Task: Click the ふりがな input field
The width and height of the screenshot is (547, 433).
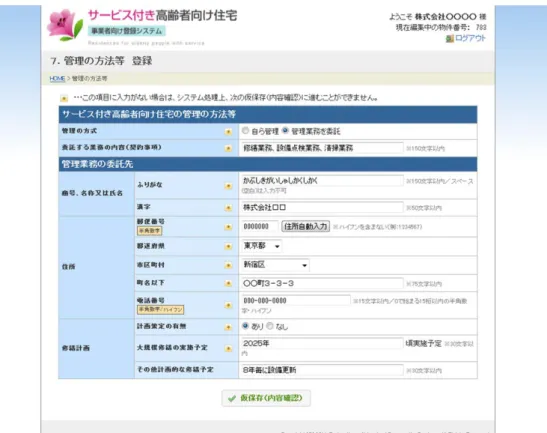Action: [x=322, y=181]
